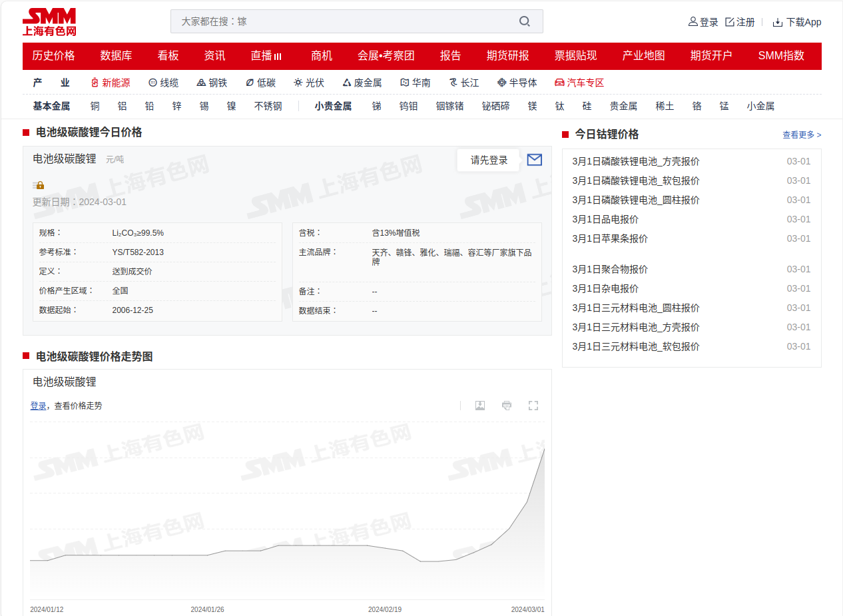This screenshot has height=616, width=843.
Task: Open 直播 menu
Action: pos(266,56)
